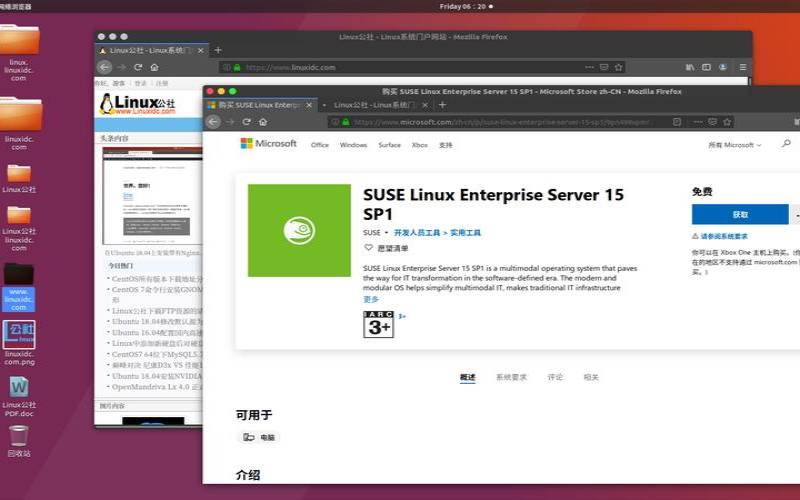Click green padlock in microsoft.com address bar
Screen dimensions: 800x500
click(345, 122)
